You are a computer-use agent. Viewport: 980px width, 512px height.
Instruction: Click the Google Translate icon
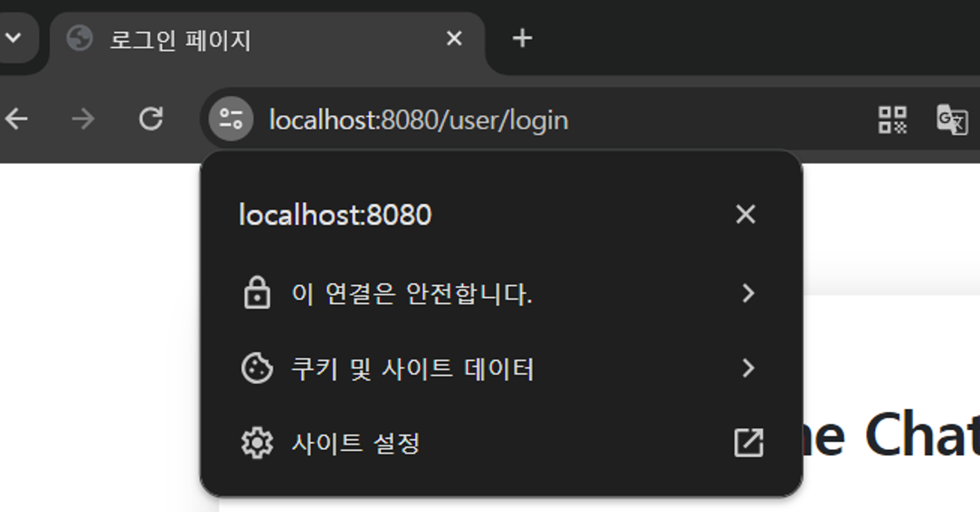click(x=952, y=120)
